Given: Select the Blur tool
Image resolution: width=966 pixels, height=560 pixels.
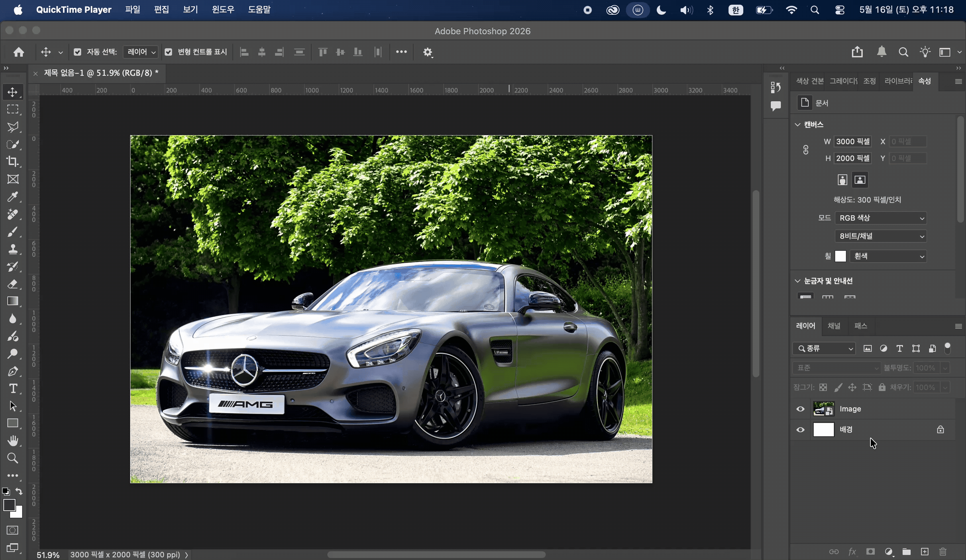Looking at the screenshot, I should pyautogui.click(x=13, y=319).
